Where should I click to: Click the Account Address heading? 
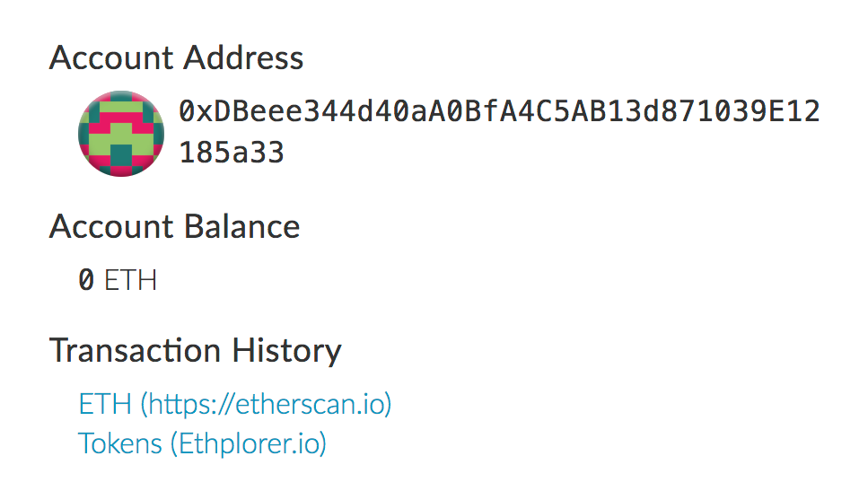(x=177, y=58)
